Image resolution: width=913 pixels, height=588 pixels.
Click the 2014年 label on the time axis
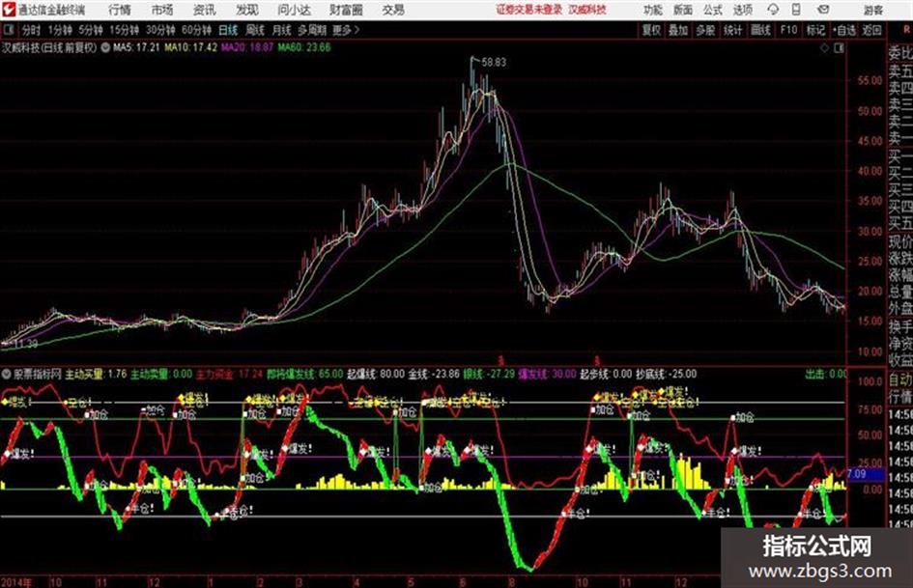click(x=16, y=582)
